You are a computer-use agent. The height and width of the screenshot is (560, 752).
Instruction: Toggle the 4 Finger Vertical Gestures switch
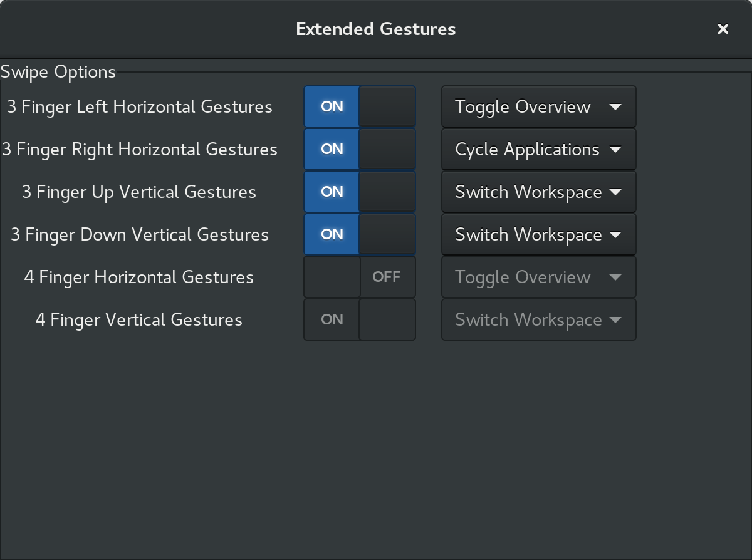(360, 319)
